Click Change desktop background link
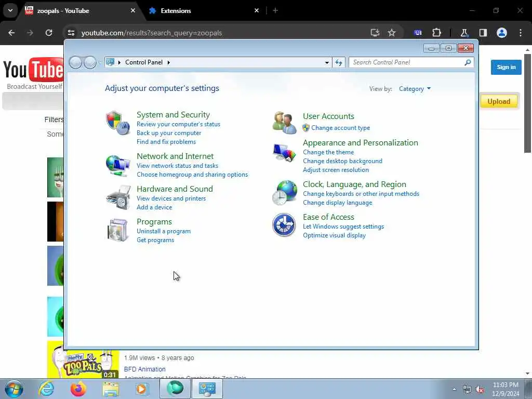The width and height of the screenshot is (532, 399). [342, 161]
